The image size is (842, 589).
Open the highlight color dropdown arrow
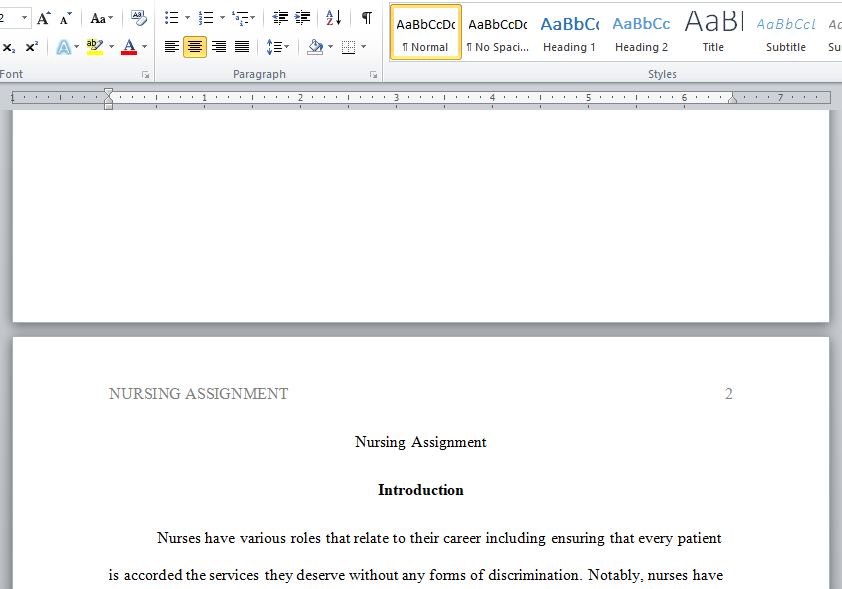click(x=111, y=47)
